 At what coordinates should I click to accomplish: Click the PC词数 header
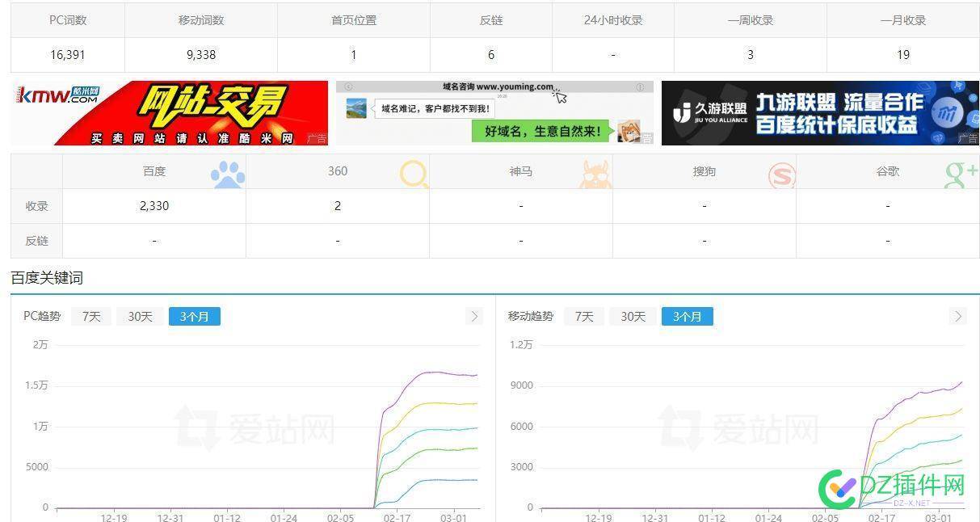tap(68, 20)
